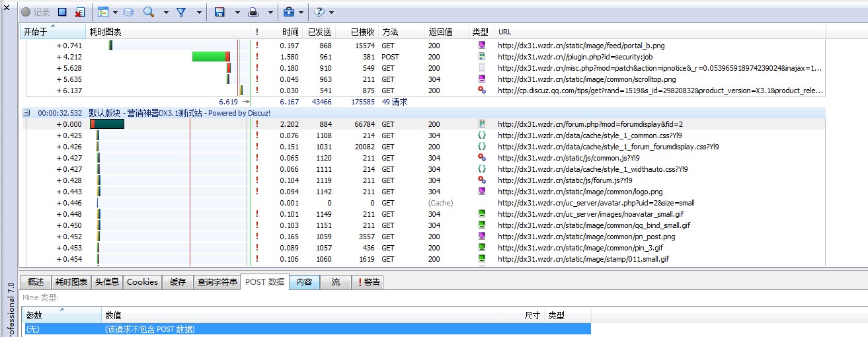868x337 pixels.
Task: Open the Help dropdown arrow
Action: 331,12
